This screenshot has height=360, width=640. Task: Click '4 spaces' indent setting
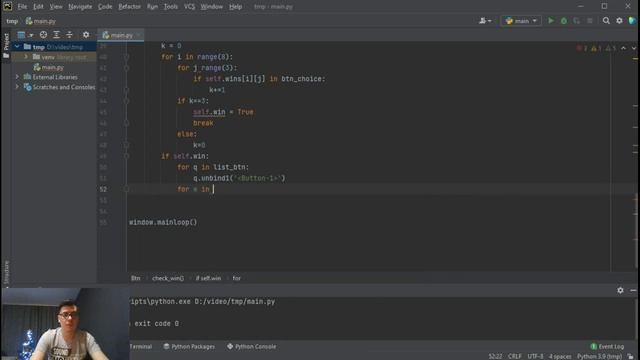[x=560, y=356]
